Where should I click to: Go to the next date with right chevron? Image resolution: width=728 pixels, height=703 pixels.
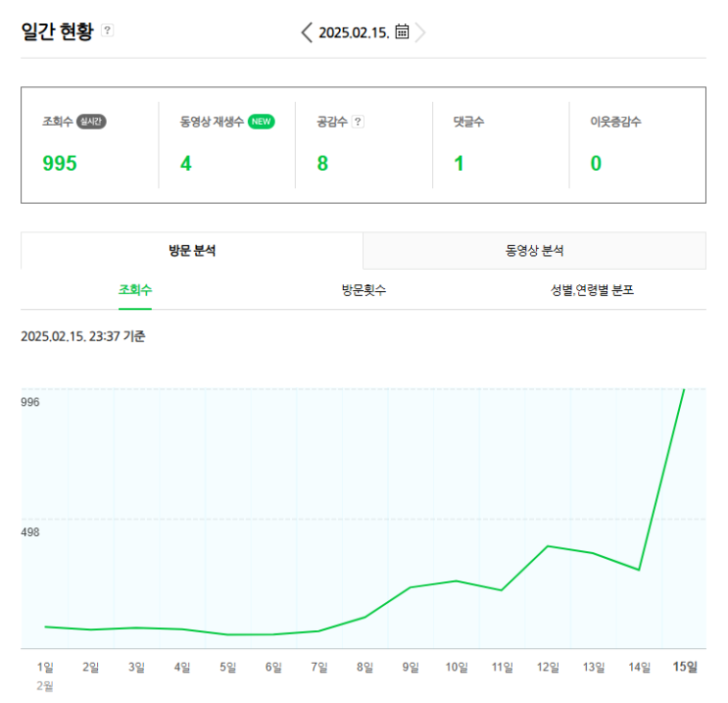(x=421, y=32)
